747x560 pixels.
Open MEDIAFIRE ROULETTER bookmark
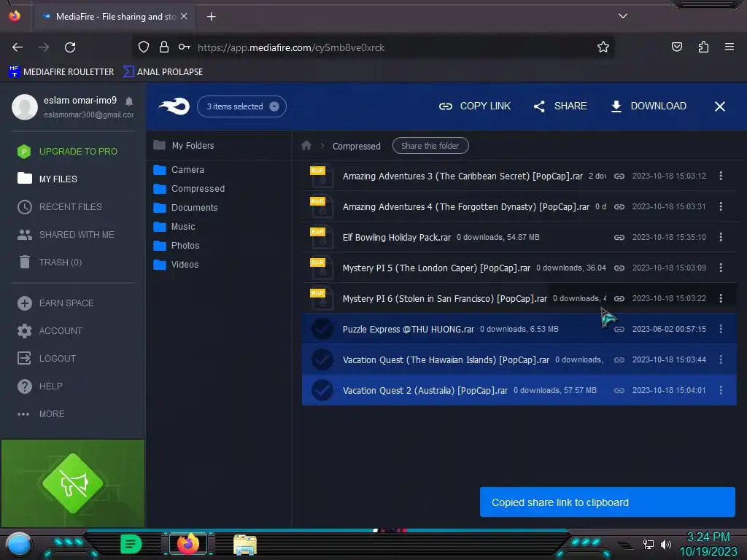point(61,72)
